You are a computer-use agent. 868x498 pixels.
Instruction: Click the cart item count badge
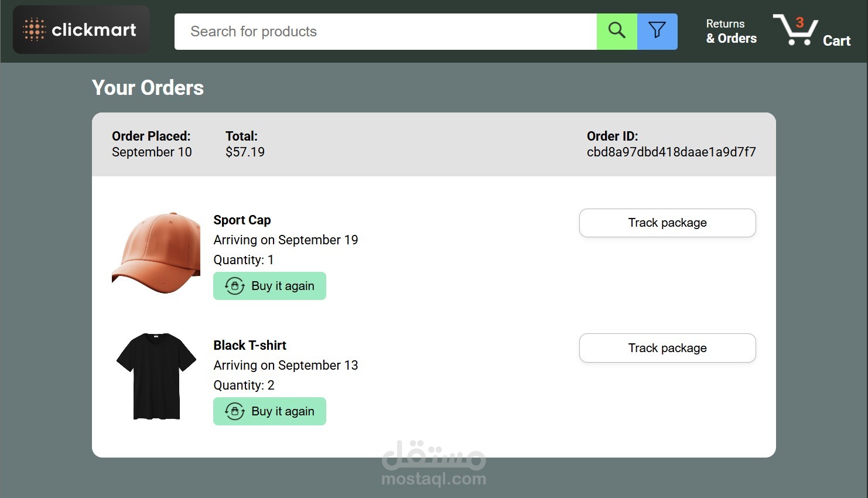pos(799,23)
